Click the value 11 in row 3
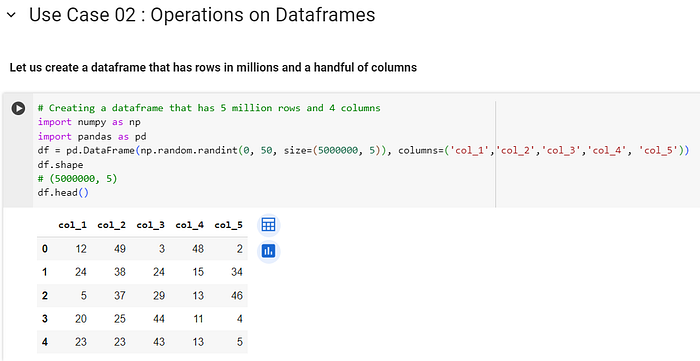The width and height of the screenshot is (700, 361). pyautogui.click(x=198, y=319)
